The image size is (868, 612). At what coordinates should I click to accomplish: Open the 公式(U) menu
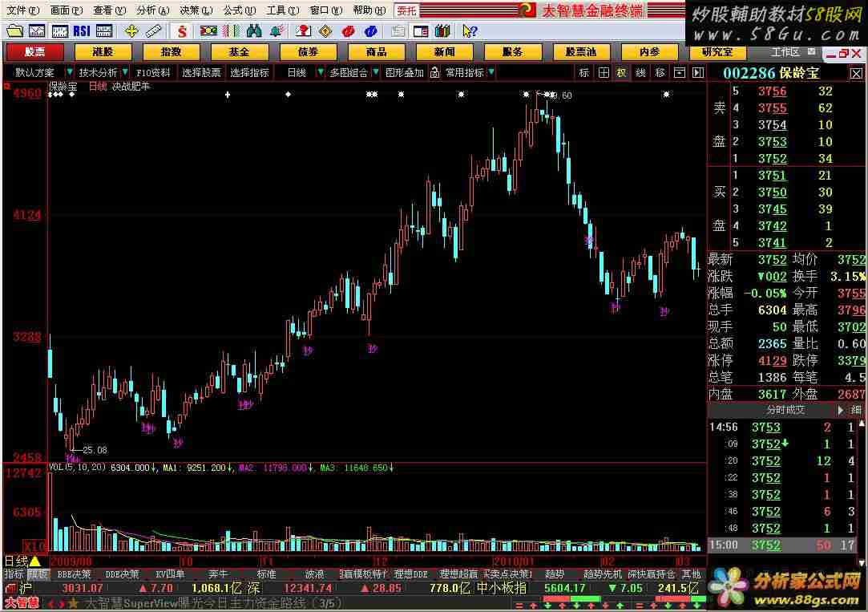click(239, 10)
